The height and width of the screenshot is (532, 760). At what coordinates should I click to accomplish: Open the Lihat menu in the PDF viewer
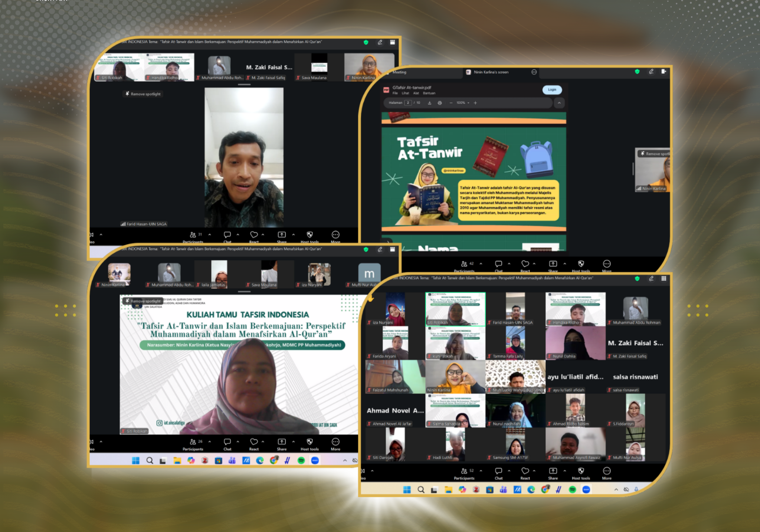(405, 93)
